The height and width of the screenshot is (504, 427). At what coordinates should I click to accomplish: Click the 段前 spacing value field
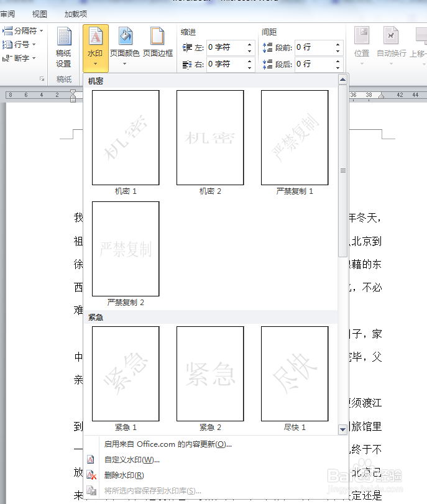315,47
